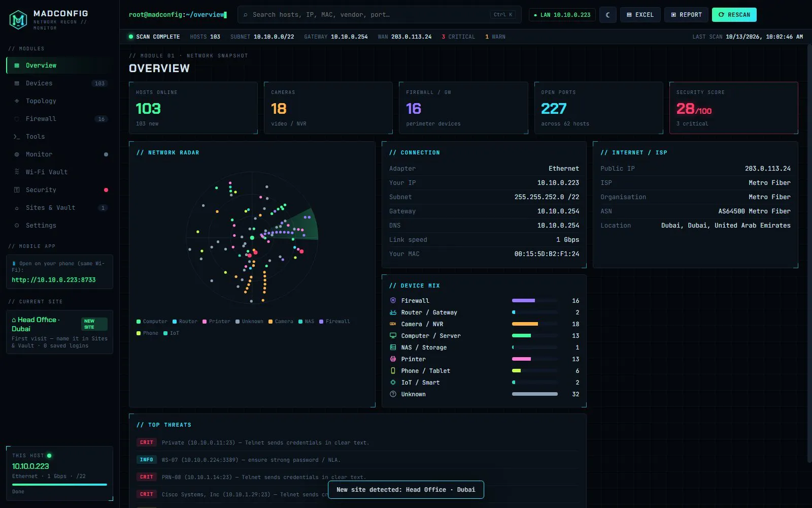Screen dimensions: 812x508
Task: Click the Overview sidebar icon
Action: (17, 66)
